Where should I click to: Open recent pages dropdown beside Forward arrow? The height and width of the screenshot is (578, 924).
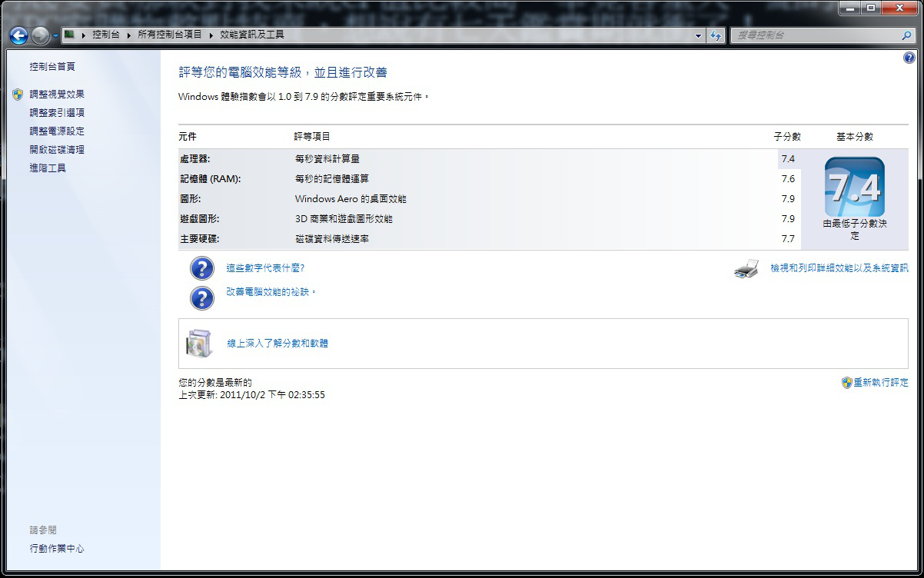click(55, 36)
